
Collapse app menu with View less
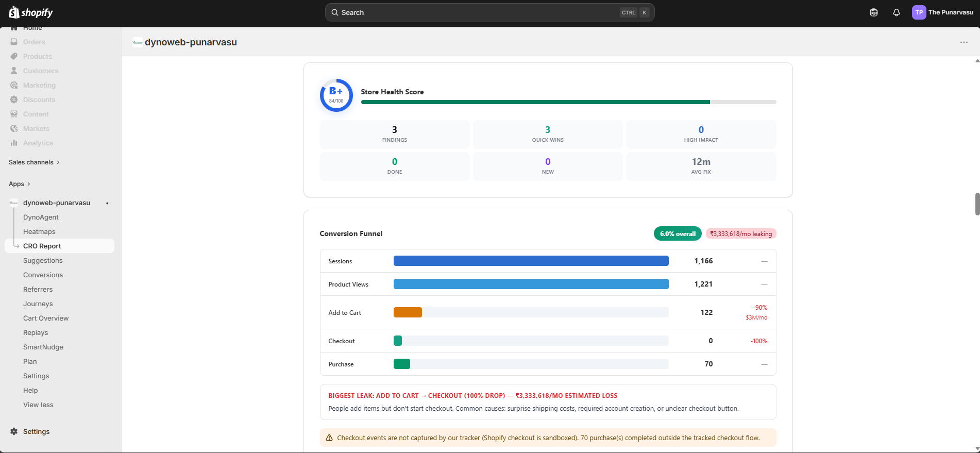(38, 405)
